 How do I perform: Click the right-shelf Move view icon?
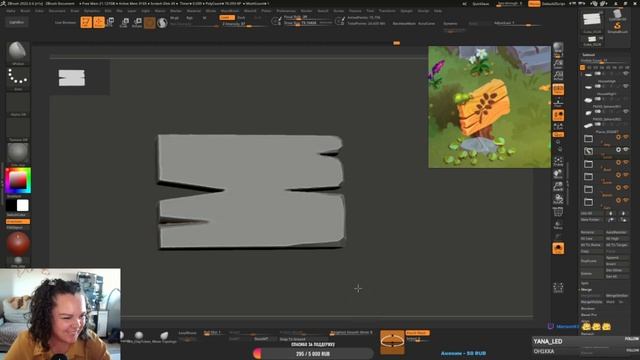[x=558, y=174]
